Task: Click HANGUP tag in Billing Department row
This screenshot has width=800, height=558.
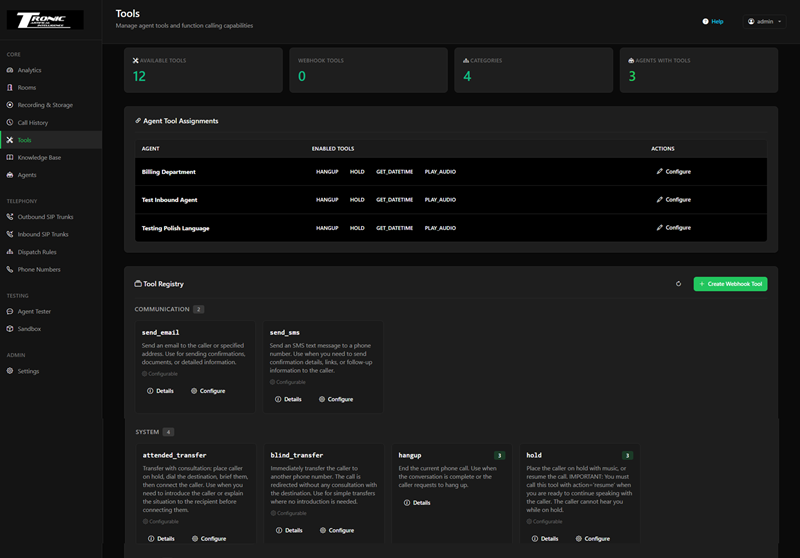Action: click(327, 172)
